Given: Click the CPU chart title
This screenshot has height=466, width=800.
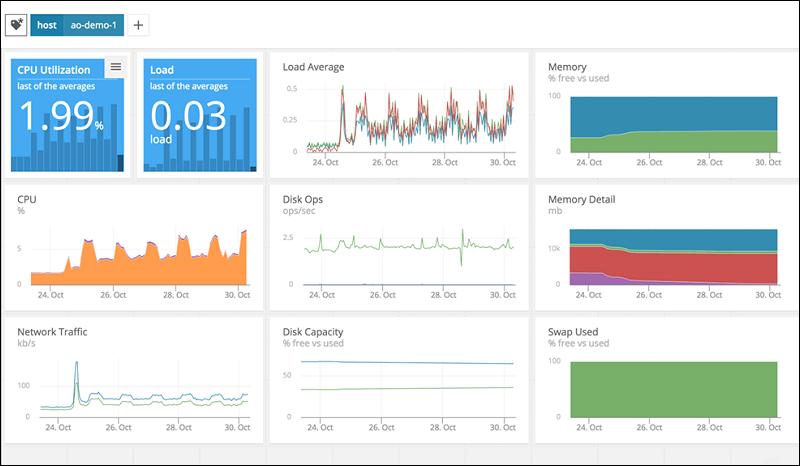Looking at the screenshot, I should pos(27,199).
